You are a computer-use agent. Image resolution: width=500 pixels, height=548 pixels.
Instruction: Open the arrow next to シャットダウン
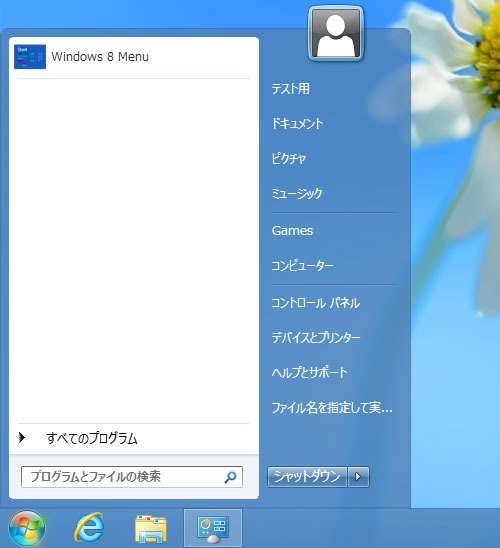pos(358,476)
